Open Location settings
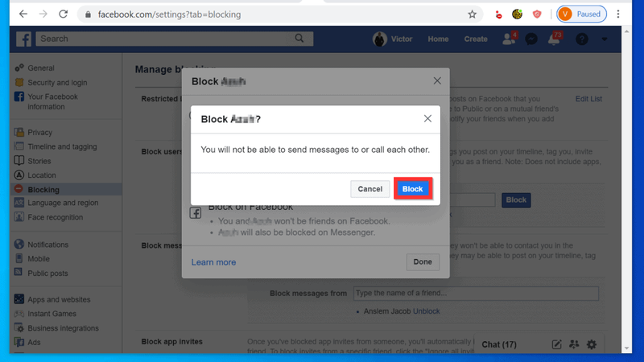This screenshot has width=644, height=362. (x=42, y=175)
